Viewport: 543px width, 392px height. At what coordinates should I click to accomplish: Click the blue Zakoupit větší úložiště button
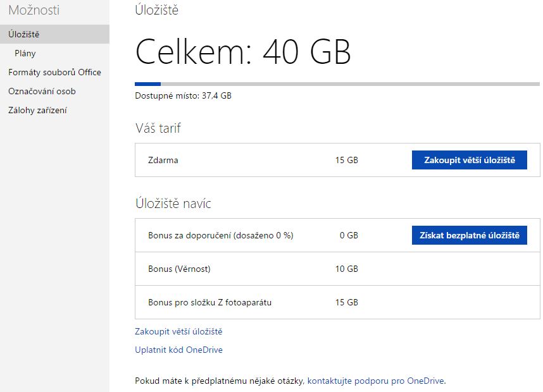(x=469, y=160)
